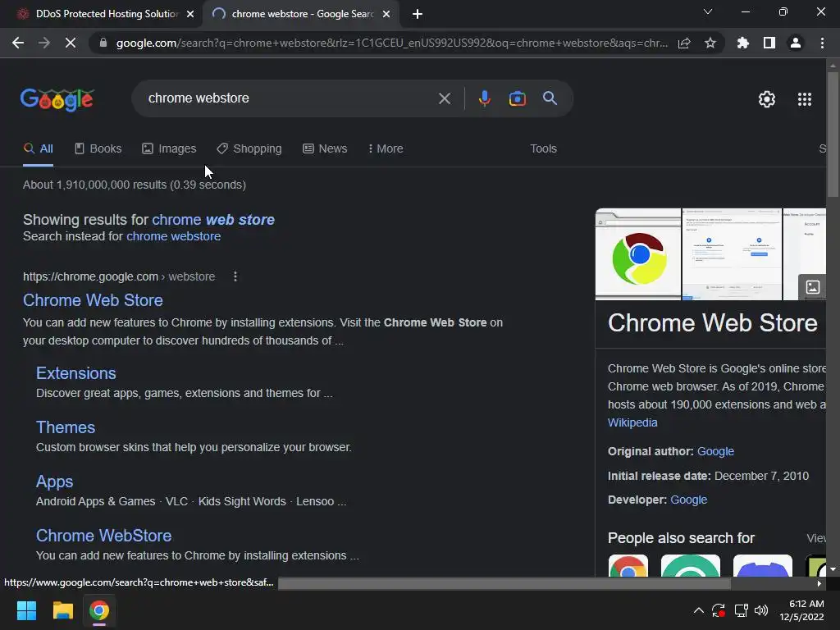
Task: Switch to News results
Action: tap(325, 149)
